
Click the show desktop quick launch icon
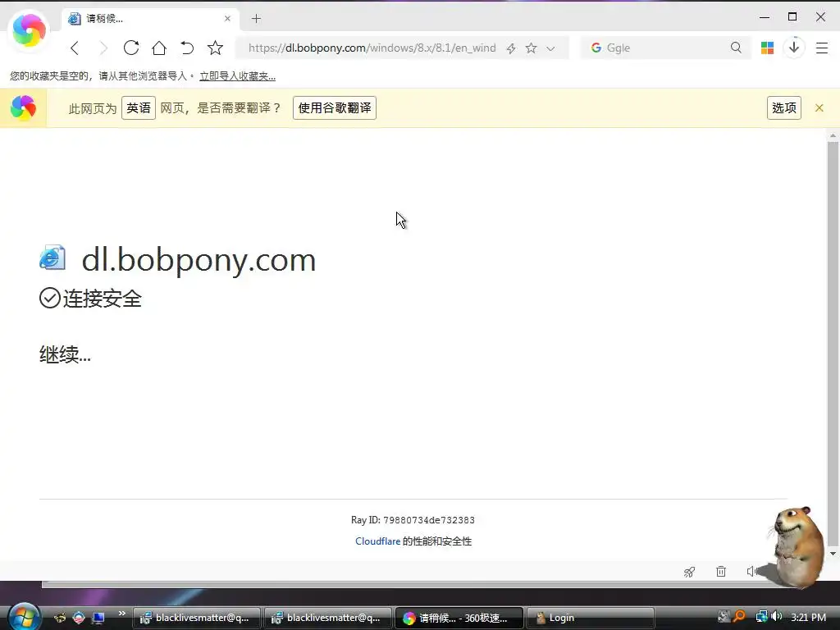coord(98,618)
